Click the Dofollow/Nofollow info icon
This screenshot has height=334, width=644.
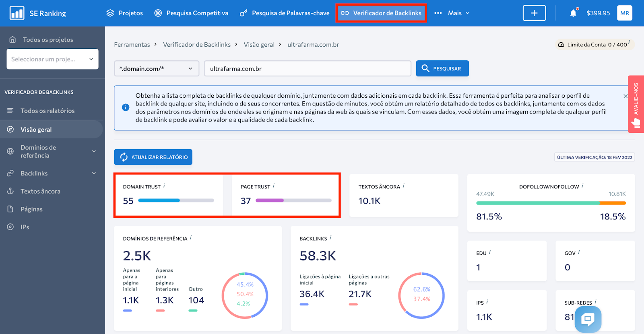(x=582, y=186)
